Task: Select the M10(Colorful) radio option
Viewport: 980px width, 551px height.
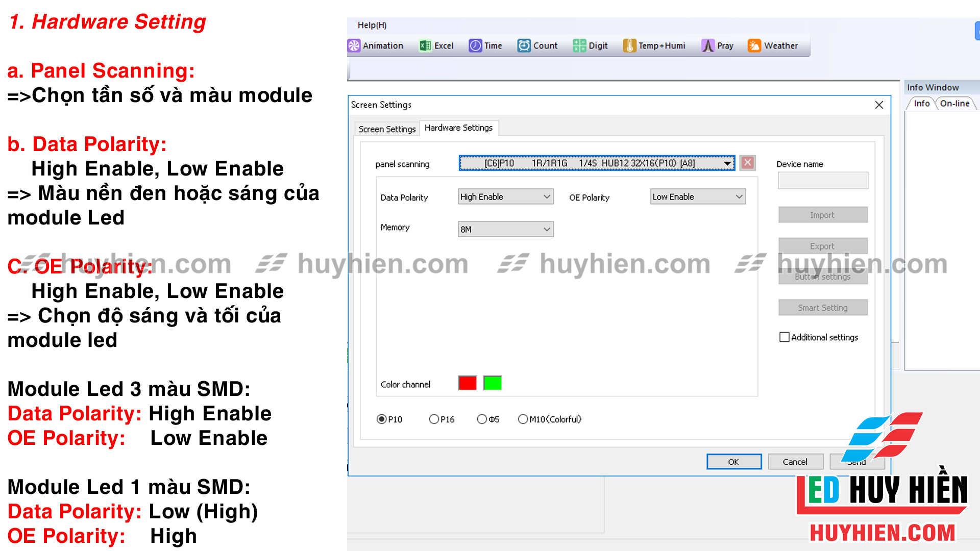Action: pos(523,419)
